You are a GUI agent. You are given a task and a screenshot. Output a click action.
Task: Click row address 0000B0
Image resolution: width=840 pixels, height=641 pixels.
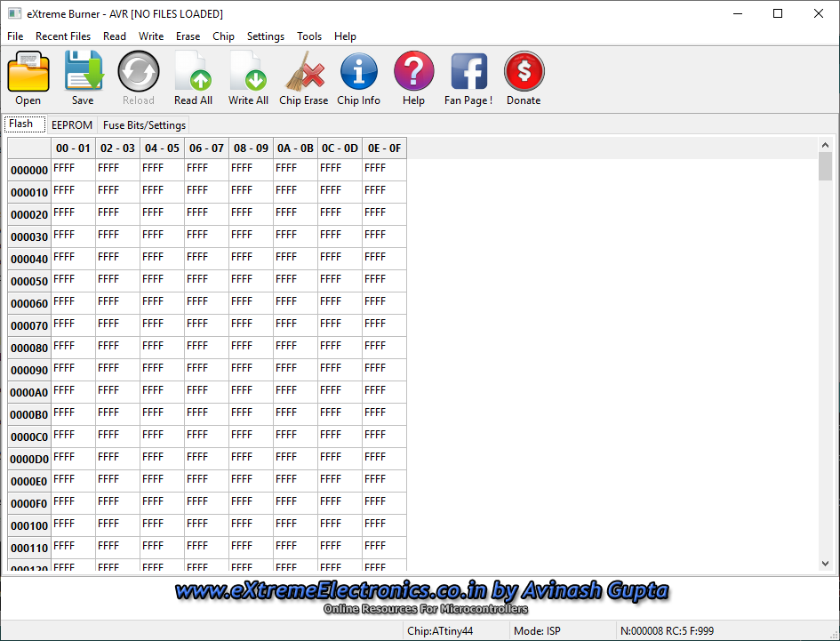[29, 415]
